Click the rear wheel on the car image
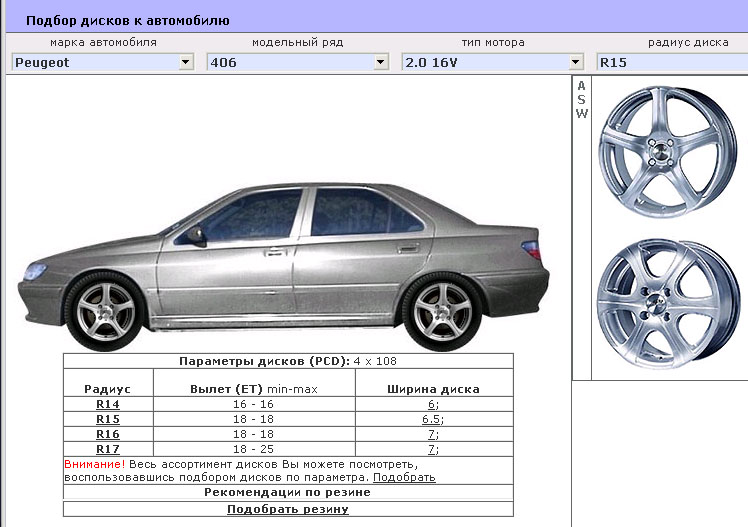The height and width of the screenshot is (527, 748). (443, 312)
